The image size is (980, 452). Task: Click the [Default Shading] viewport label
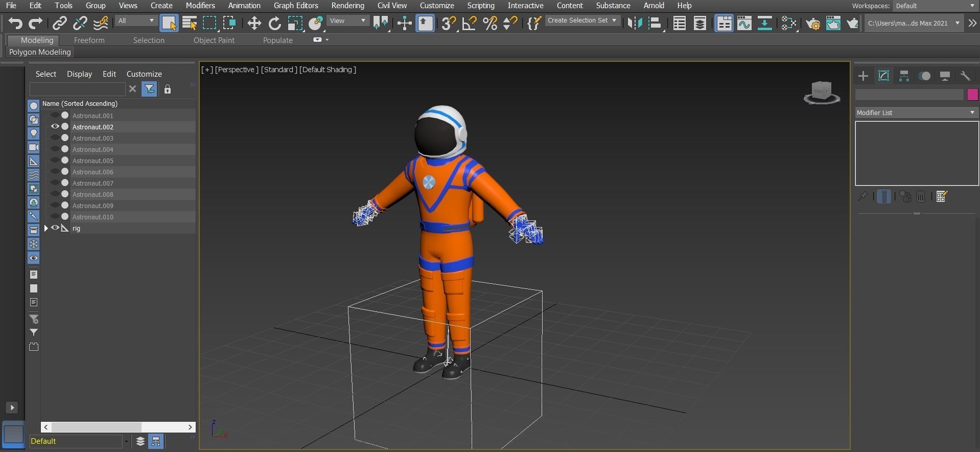point(328,70)
